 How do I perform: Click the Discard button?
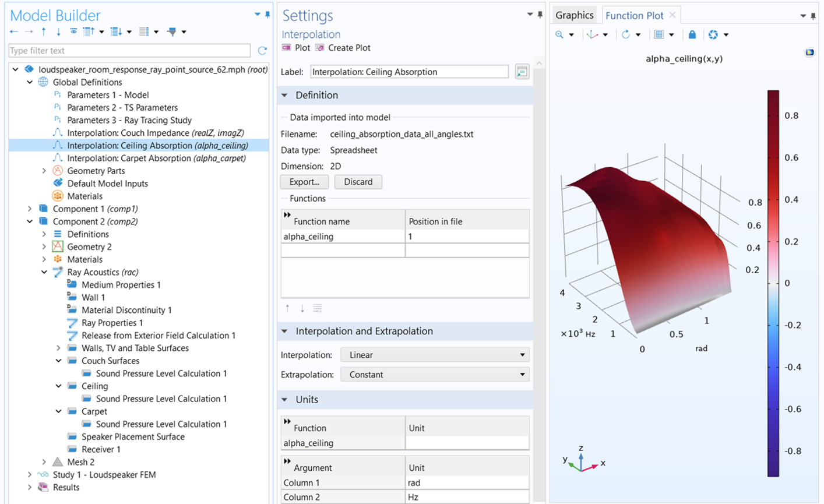point(358,182)
